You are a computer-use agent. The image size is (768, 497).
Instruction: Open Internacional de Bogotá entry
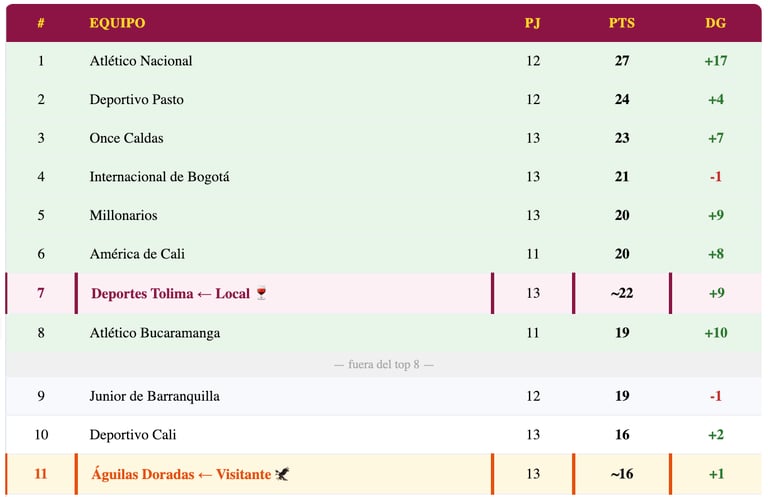tap(159, 177)
